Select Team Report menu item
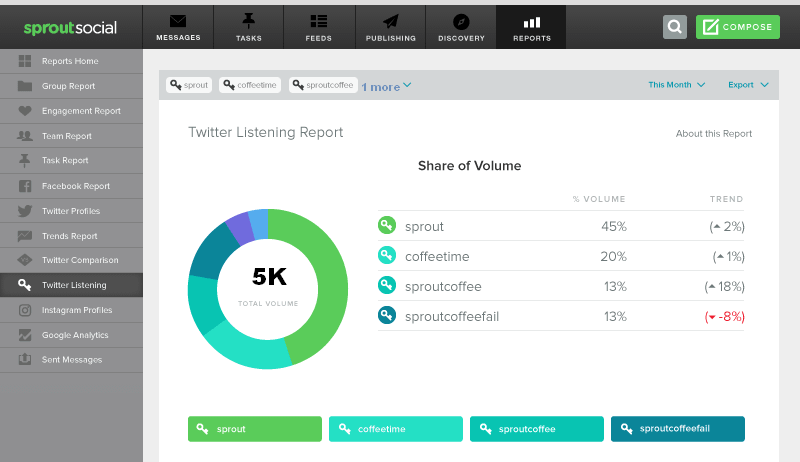This screenshot has height=462, width=800. click(x=71, y=136)
